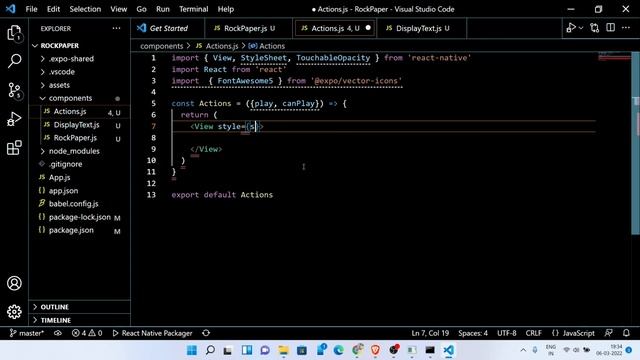Screen dimensions: 640x360
Task: Expand the OUTLINE section
Action: pos(80,307)
